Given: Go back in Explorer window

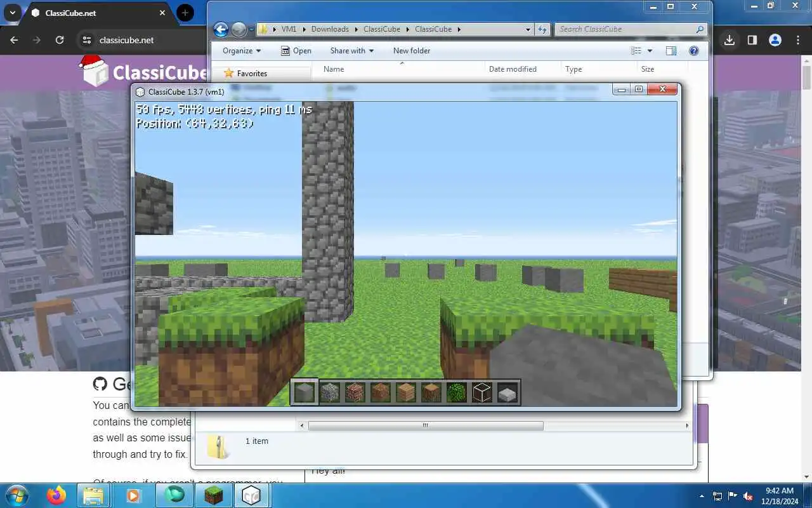Looking at the screenshot, I should [x=221, y=29].
